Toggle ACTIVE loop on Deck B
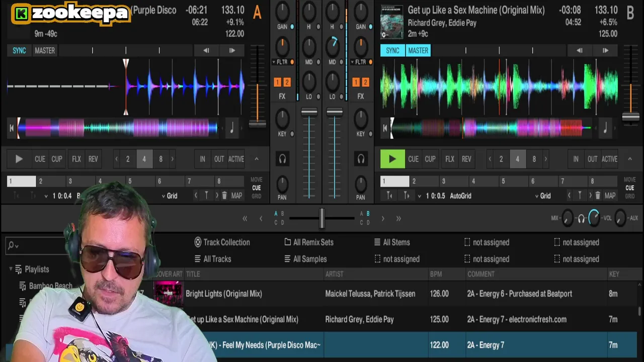The height and width of the screenshot is (362, 644). [609, 159]
